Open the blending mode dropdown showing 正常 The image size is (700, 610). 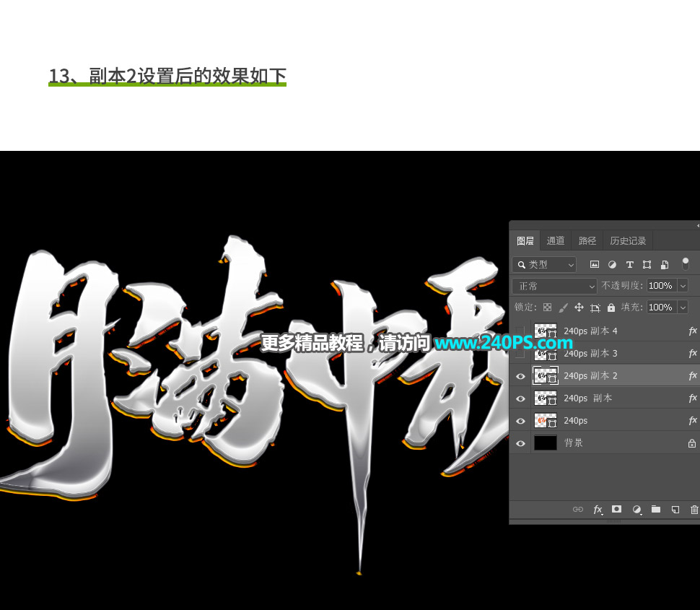pyautogui.click(x=554, y=285)
